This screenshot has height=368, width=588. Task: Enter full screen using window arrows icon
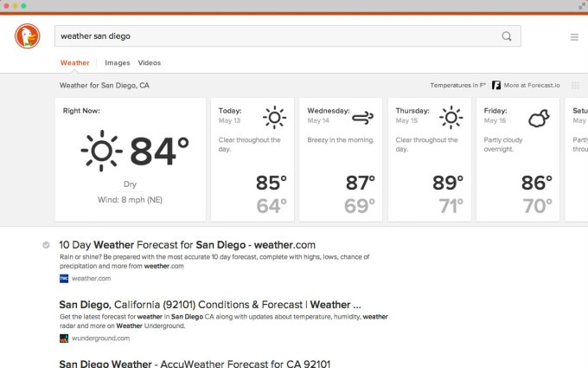581,5
